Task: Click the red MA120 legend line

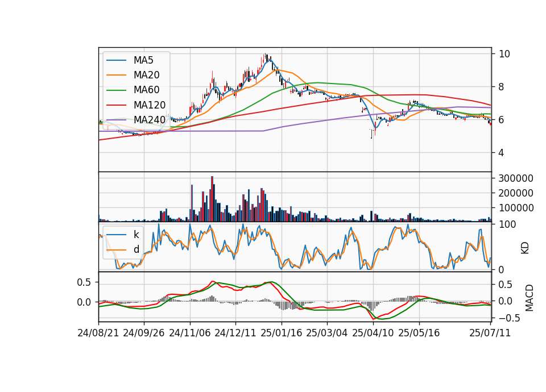Action: click(x=116, y=105)
